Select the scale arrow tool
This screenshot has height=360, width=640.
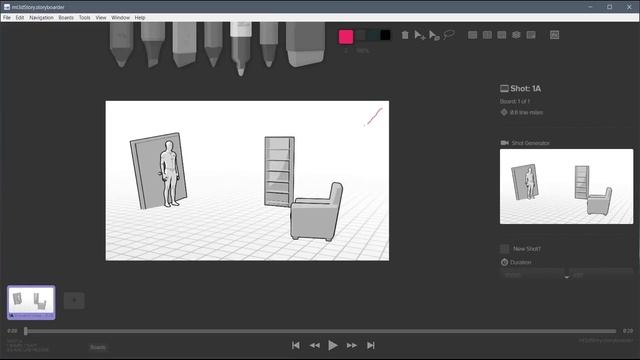(434, 36)
